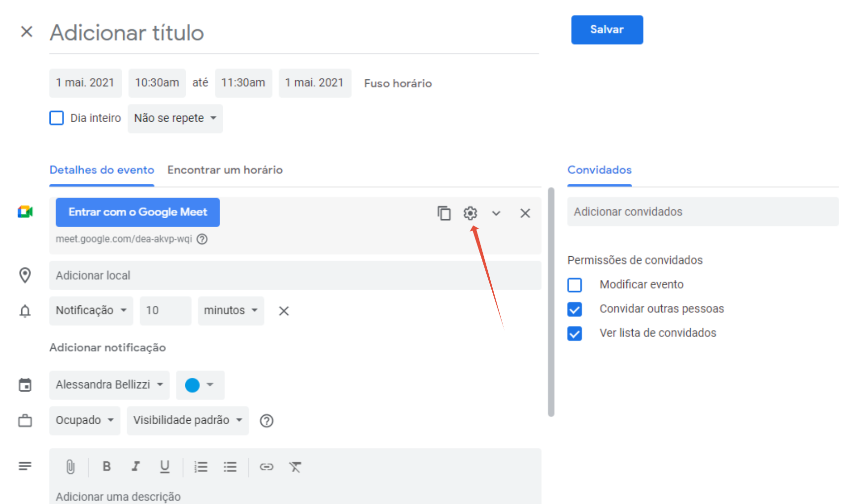Uncheck Convidar outras pessoas
This screenshot has height=504, width=847.
575,309
